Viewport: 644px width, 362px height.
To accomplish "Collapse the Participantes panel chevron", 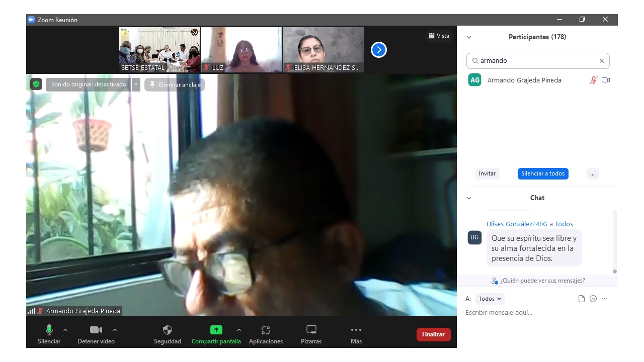I will click(469, 37).
